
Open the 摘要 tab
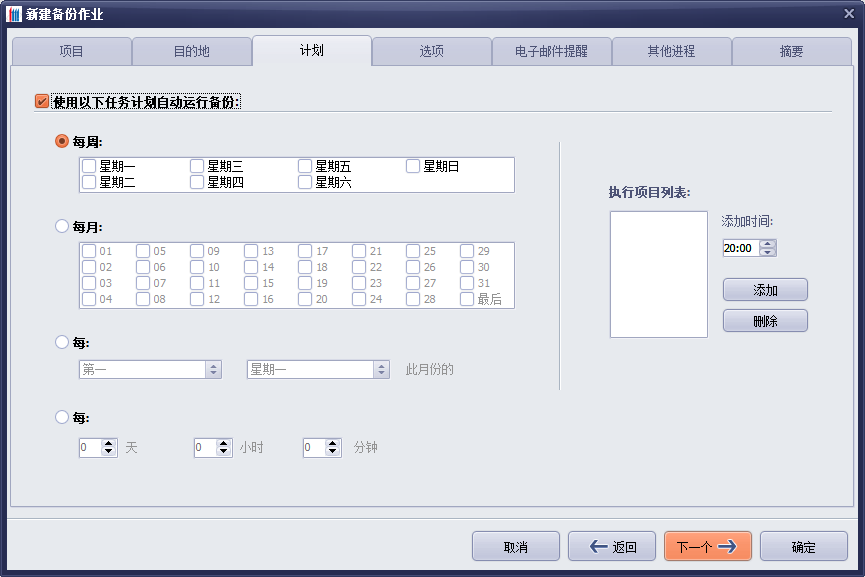[792, 51]
